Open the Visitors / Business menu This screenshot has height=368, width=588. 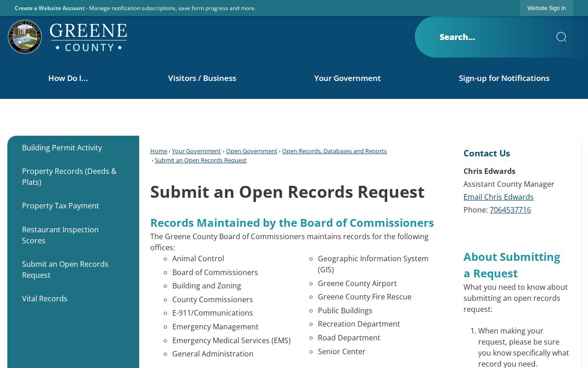tap(202, 78)
